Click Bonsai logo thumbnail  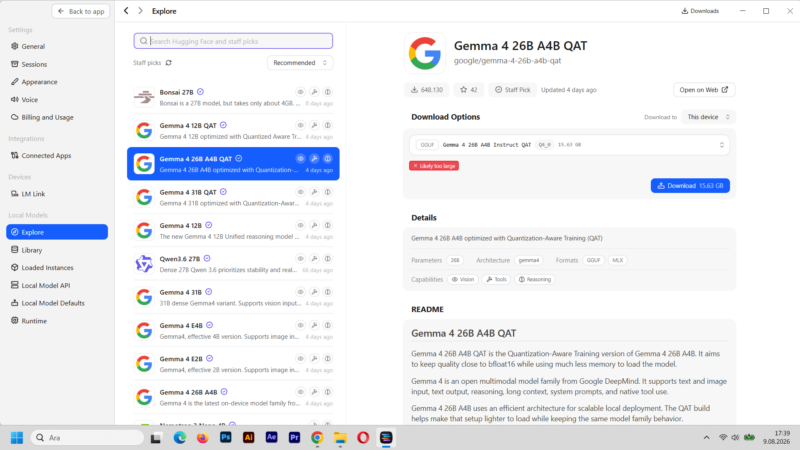[x=144, y=97]
